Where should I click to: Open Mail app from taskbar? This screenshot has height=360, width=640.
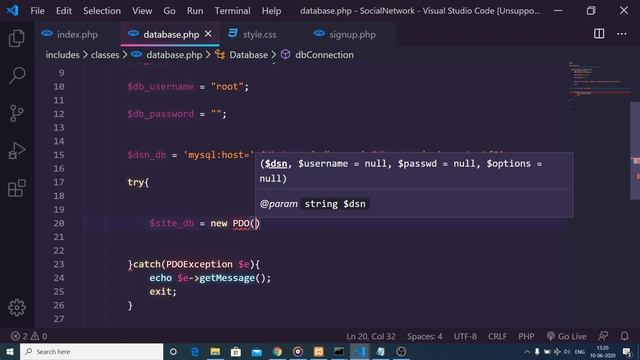tap(256, 351)
